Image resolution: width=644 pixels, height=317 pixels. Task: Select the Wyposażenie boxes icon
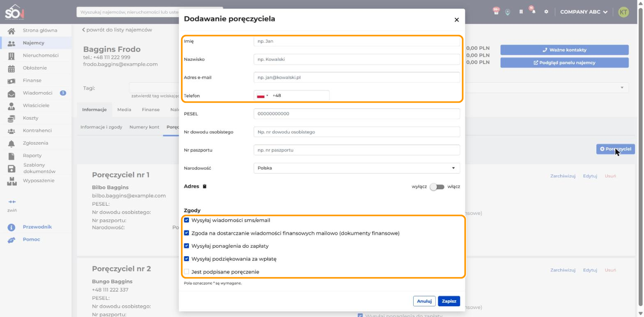12,181
